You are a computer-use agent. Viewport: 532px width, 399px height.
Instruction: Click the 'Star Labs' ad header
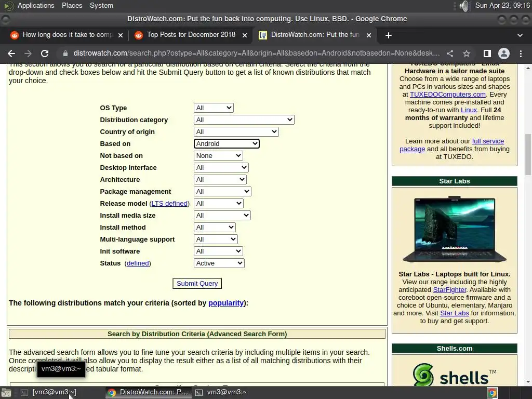click(x=454, y=181)
